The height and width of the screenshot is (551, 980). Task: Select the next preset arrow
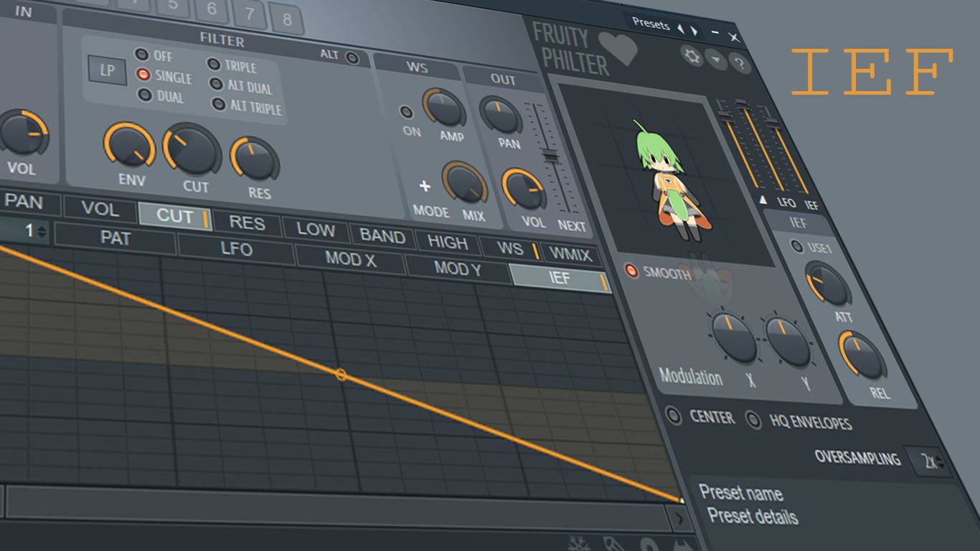coord(694,30)
